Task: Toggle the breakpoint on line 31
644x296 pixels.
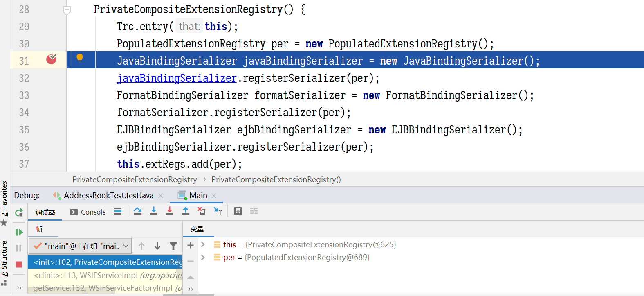Action: [x=51, y=60]
